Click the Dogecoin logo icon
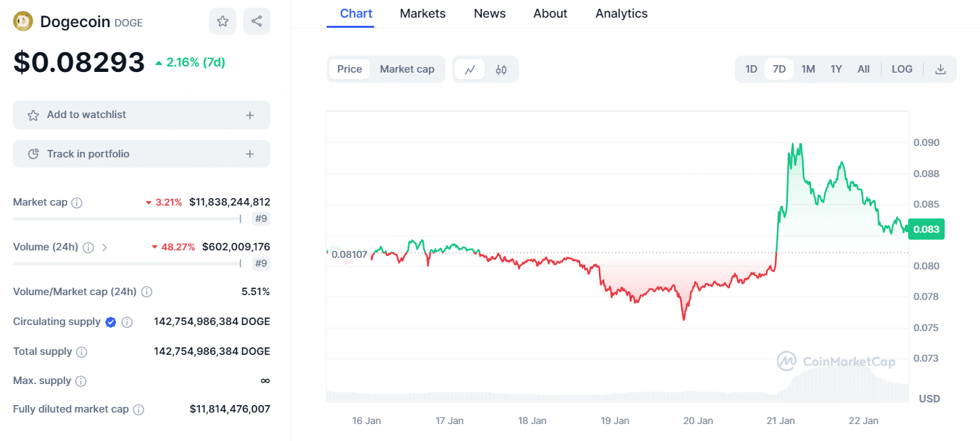Screen dimensions: 980x441 (23, 22)
